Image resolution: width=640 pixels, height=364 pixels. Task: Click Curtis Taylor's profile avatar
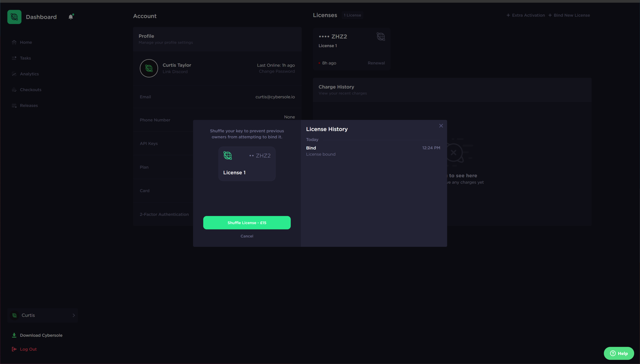[x=149, y=68]
